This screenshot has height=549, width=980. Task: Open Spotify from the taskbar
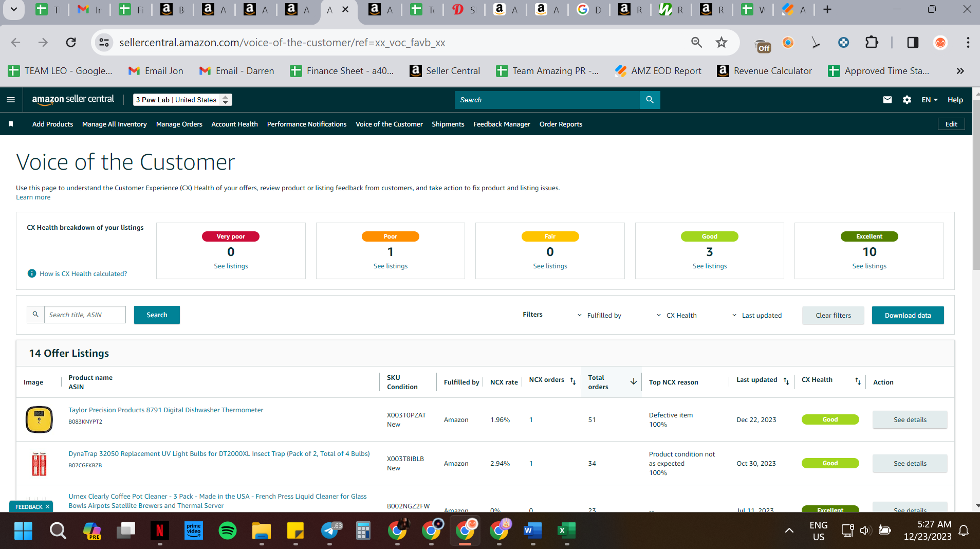point(228,530)
